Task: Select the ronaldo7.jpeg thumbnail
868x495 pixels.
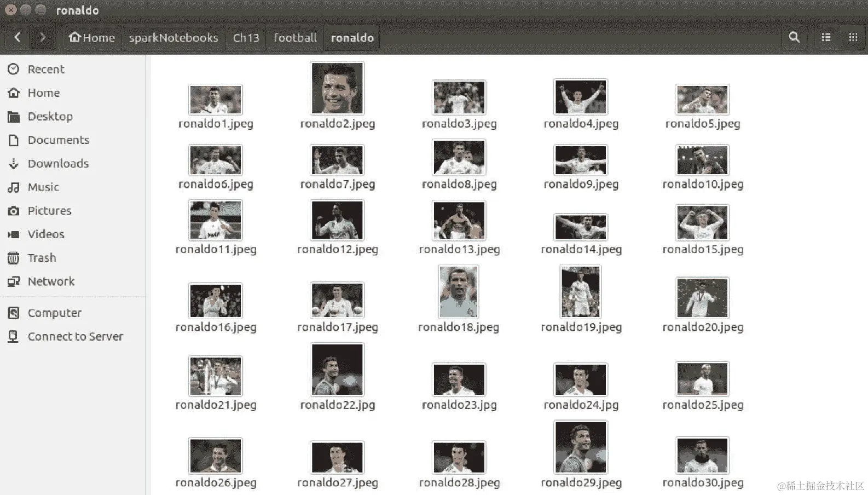Action: (337, 160)
